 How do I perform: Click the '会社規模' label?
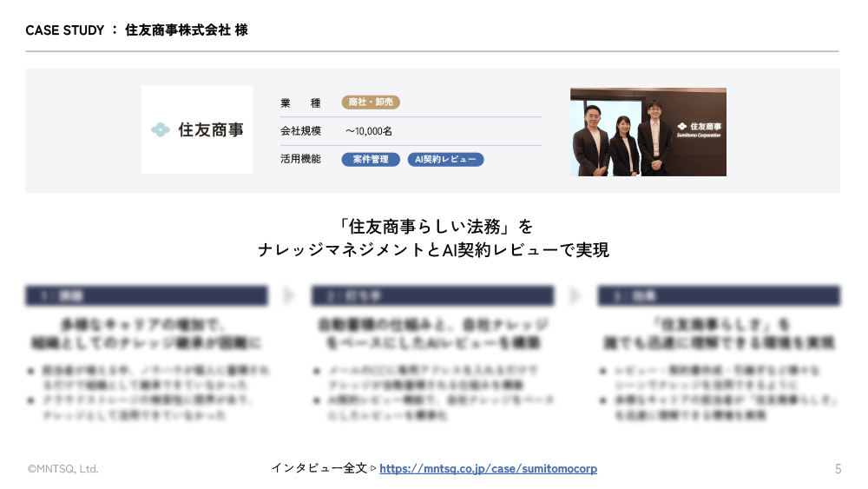[300, 131]
